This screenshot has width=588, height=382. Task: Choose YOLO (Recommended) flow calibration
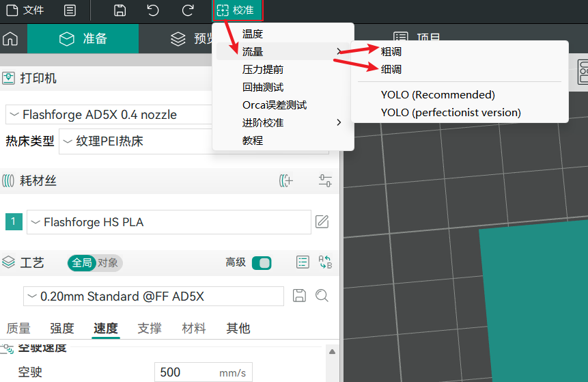point(438,95)
